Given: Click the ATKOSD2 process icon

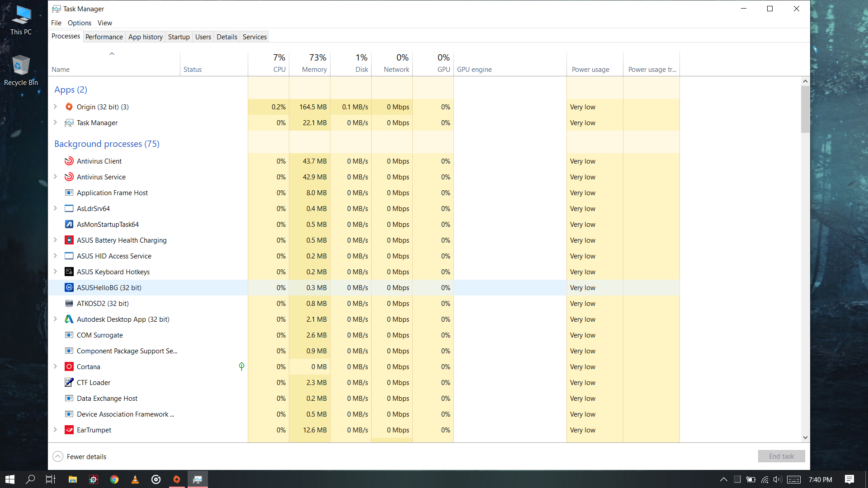Looking at the screenshot, I should [69, 304].
